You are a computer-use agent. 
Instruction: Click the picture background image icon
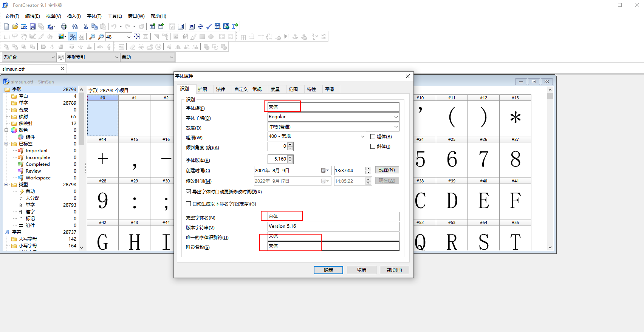point(61,37)
